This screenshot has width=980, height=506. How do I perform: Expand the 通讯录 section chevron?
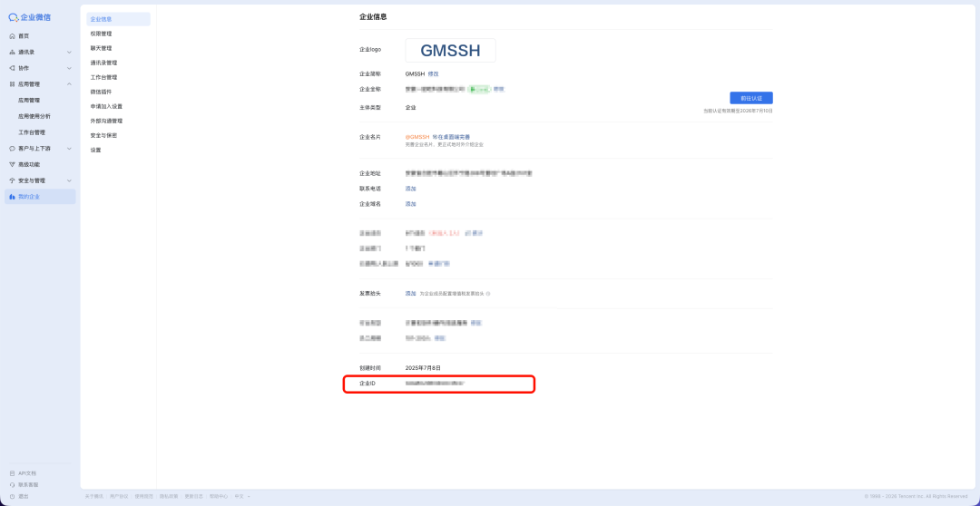(69, 52)
